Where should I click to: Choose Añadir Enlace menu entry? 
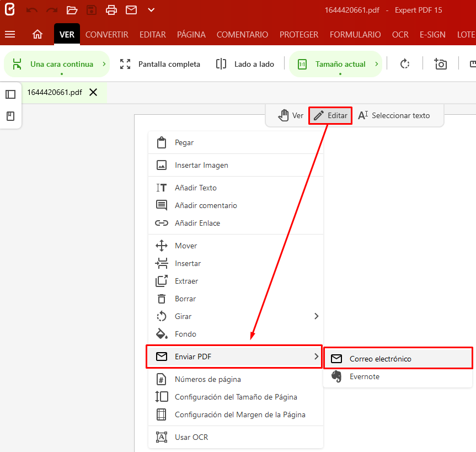click(x=236, y=224)
